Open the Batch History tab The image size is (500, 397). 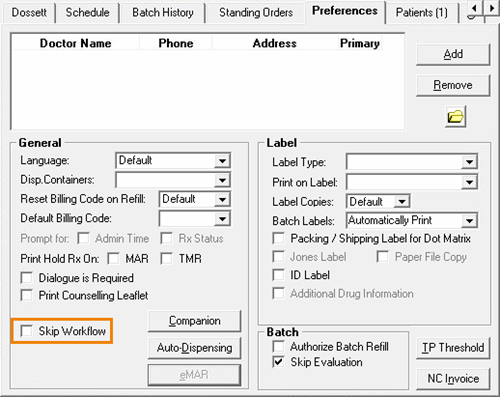(x=163, y=13)
